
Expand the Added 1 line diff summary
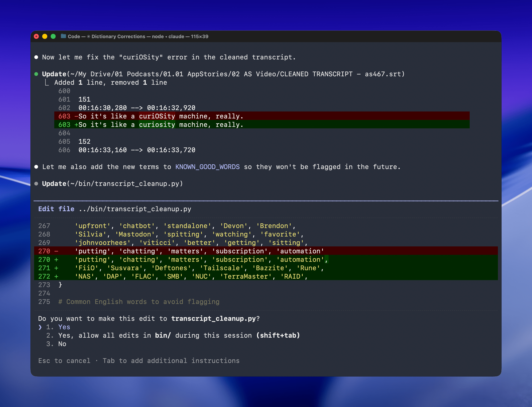110,82
